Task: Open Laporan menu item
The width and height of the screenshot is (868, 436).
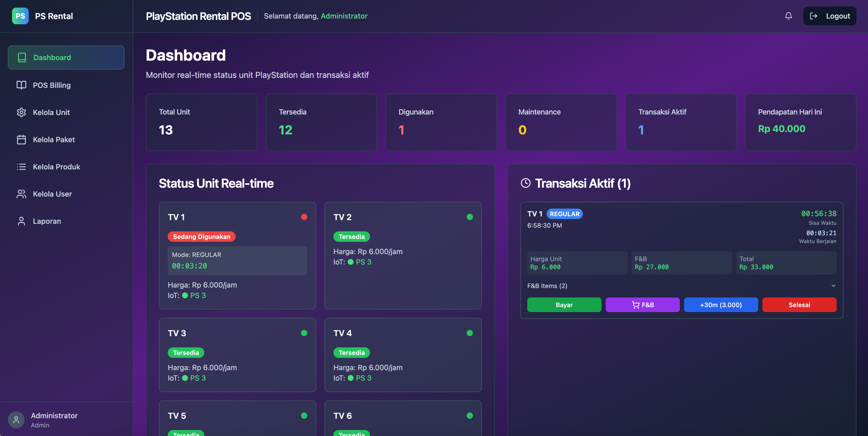Action: pyautogui.click(x=66, y=221)
